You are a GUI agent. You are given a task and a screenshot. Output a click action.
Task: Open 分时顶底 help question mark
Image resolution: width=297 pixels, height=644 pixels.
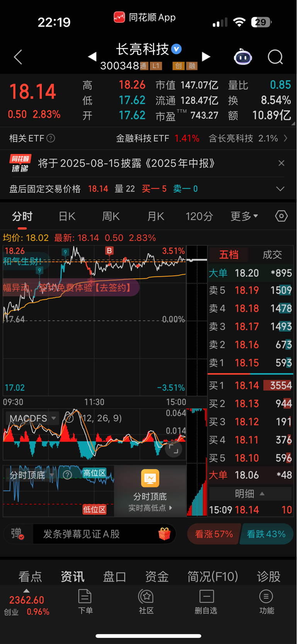67,475
